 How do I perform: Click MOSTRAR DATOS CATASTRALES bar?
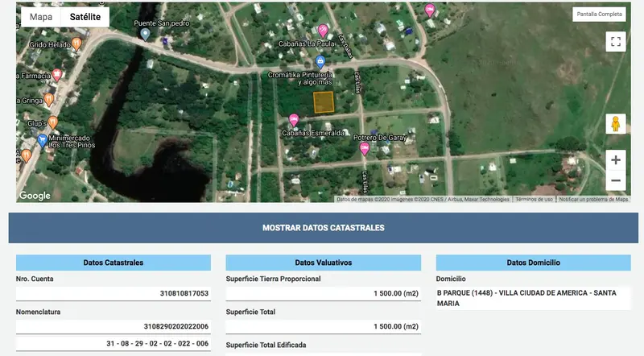coord(324,228)
